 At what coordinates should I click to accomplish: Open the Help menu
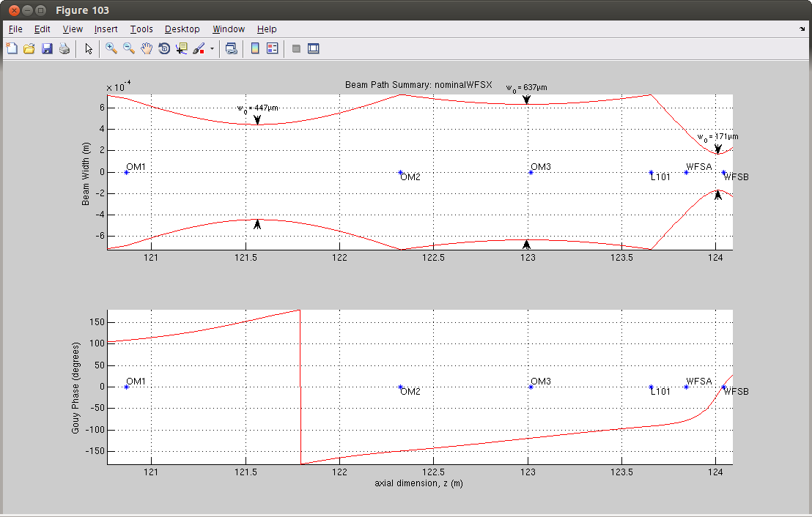point(267,29)
